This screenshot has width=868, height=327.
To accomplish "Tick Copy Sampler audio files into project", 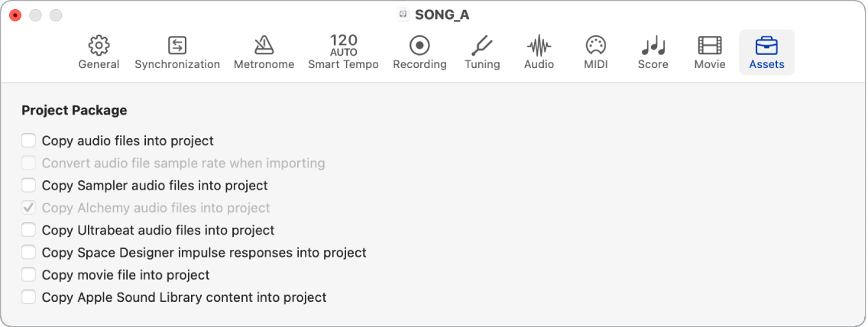I will [x=29, y=185].
